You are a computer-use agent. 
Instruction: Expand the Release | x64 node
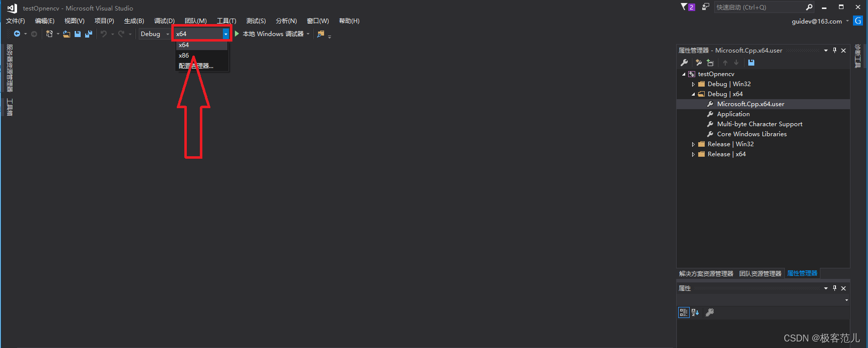pos(693,154)
